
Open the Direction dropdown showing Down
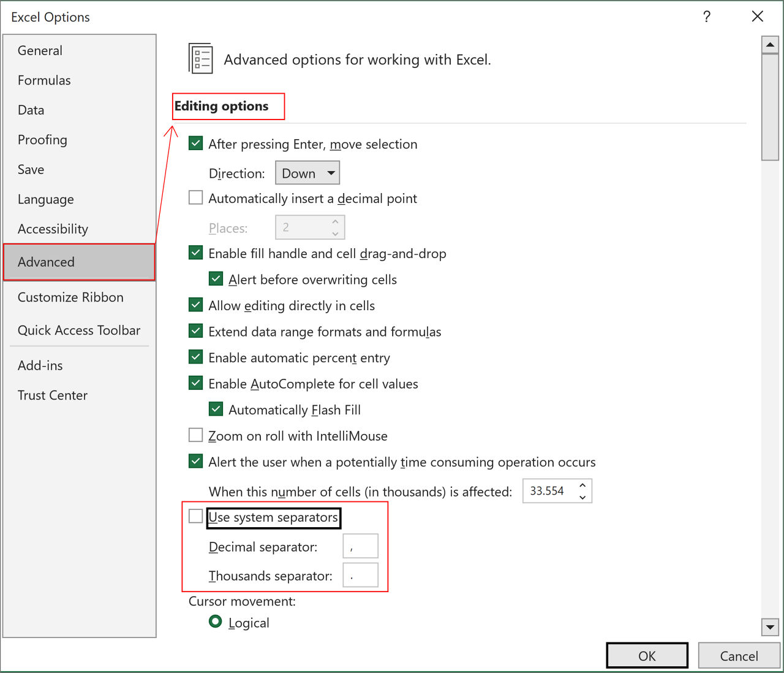[x=307, y=173]
